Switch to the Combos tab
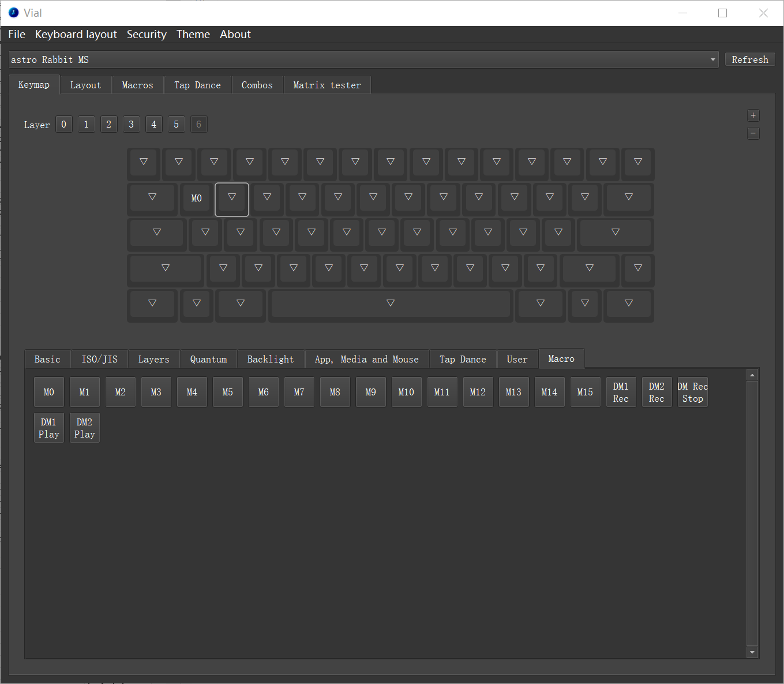Viewport: 784px width, 684px height. click(x=257, y=85)
